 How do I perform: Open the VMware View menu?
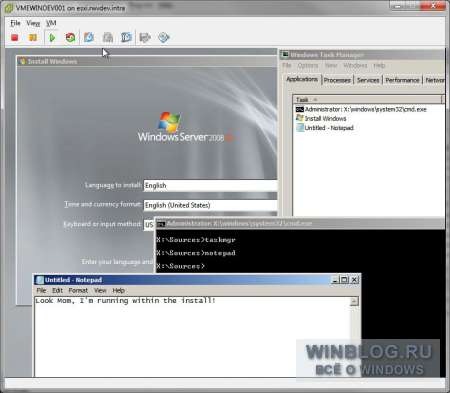33,23
